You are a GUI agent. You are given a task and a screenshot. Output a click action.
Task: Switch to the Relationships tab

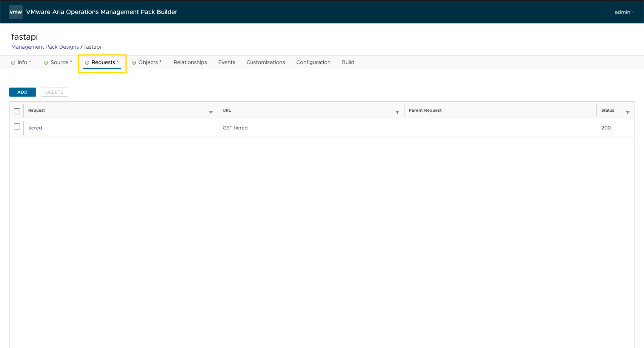pyautogui.click(x=190, y=62)
